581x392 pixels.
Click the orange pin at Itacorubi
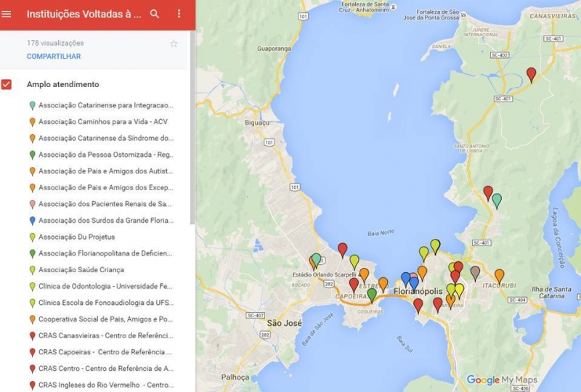click(499, 277)
